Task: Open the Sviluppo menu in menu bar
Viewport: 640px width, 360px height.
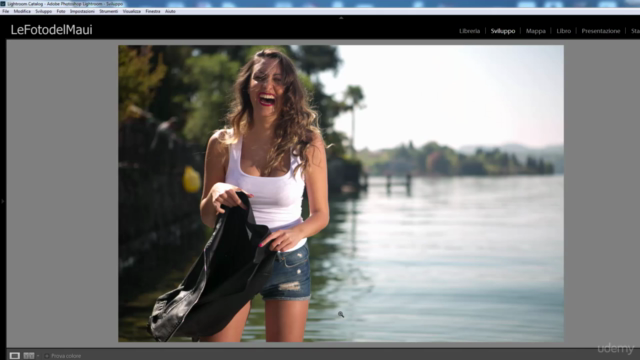Action: tap(43, 11)
